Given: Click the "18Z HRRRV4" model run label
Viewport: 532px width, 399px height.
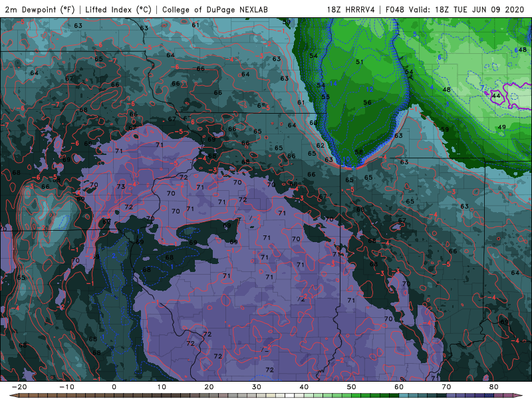Looking at the screenshot, I should [351, 9].
